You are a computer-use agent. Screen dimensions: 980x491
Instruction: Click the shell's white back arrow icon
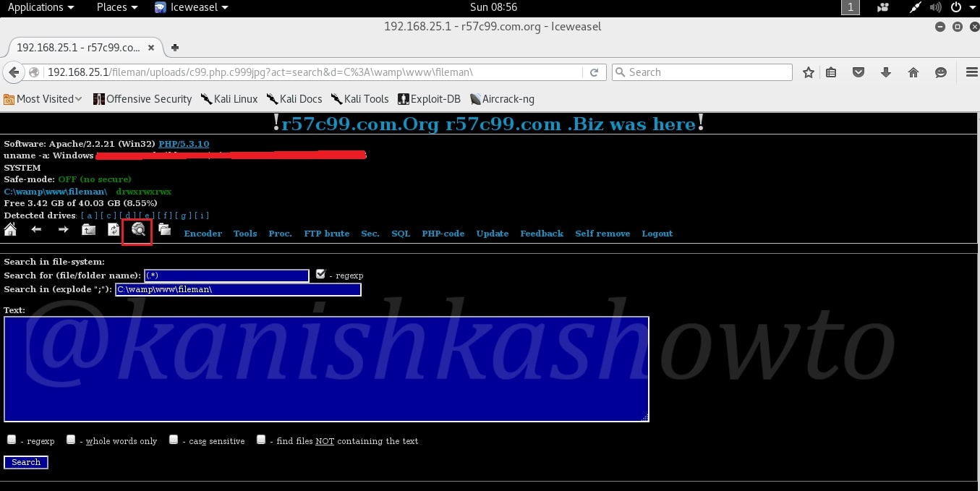coord(36,230)
